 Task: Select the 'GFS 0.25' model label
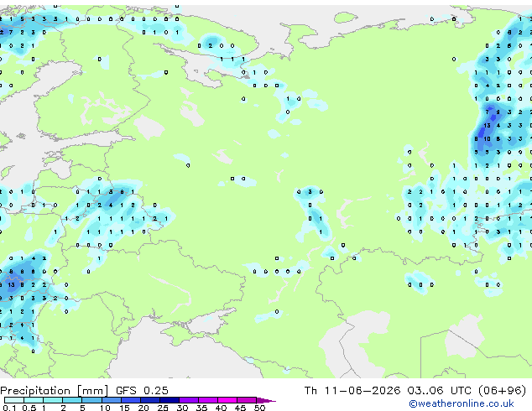[142, 391]
